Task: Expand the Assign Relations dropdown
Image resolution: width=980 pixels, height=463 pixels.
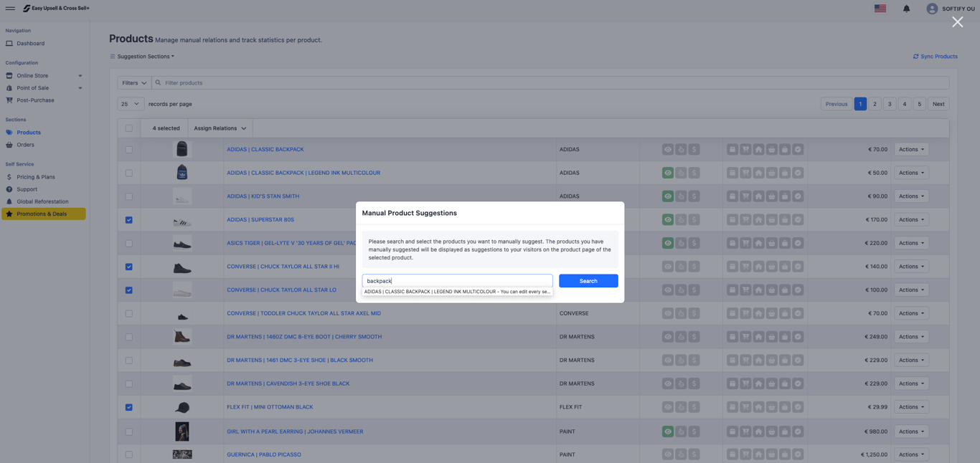Action: (x=220, y=128)
